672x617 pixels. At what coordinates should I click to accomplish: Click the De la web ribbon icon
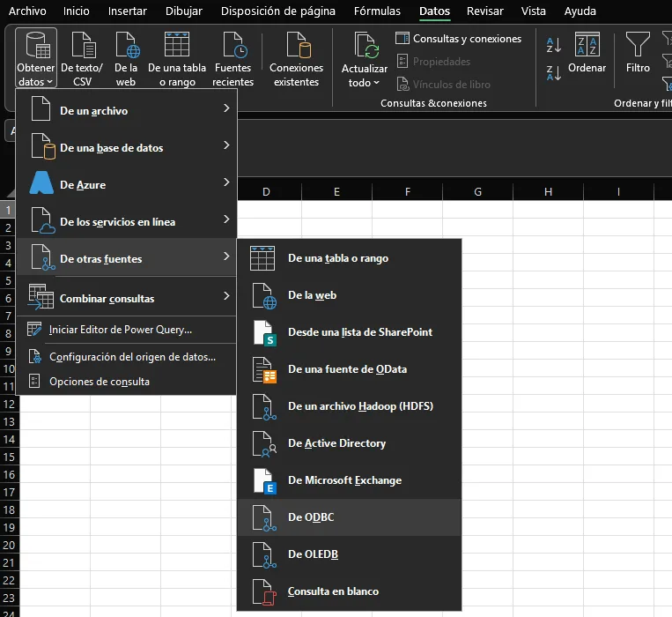click(x=128, y=45)
